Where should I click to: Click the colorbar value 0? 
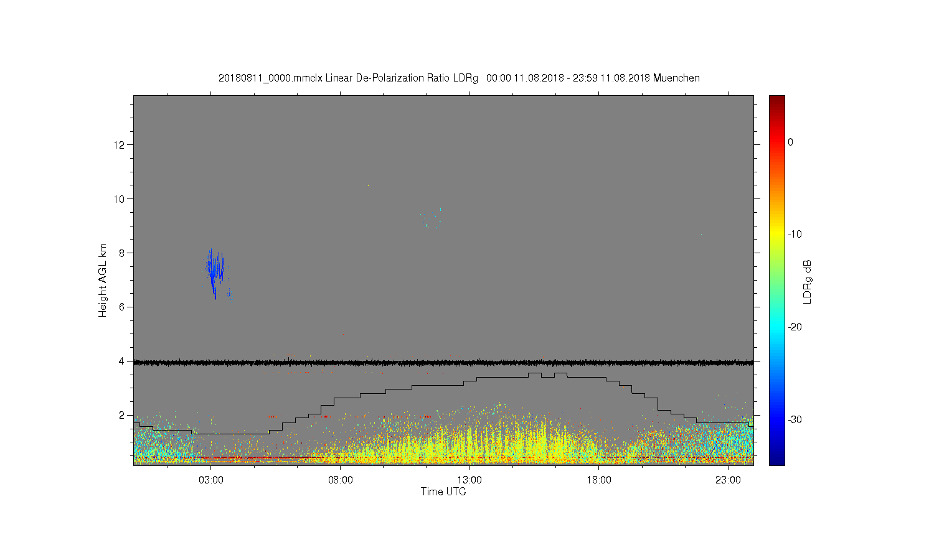(x=791, y=142)
